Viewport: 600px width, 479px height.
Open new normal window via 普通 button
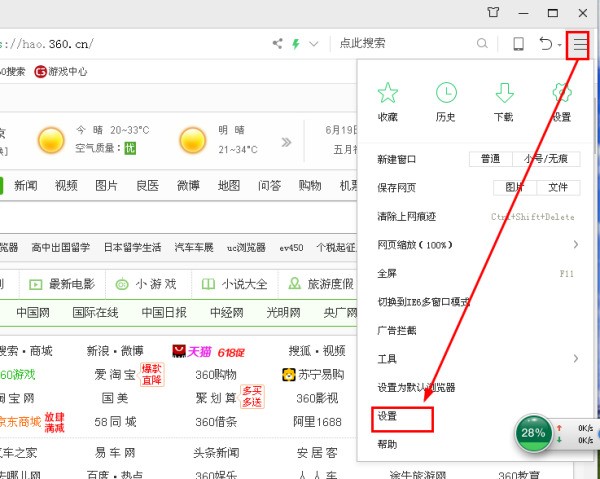491,159
